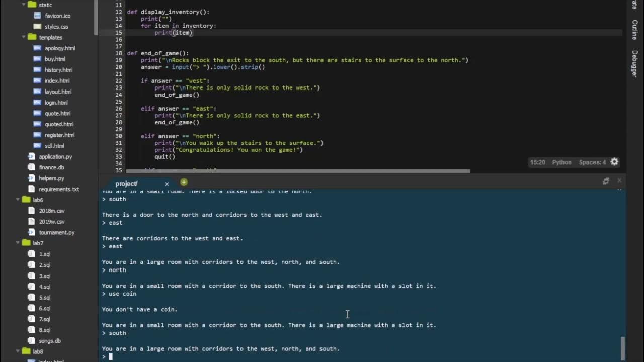
Task: Collapse the static folder arrow
Action: 23,5
